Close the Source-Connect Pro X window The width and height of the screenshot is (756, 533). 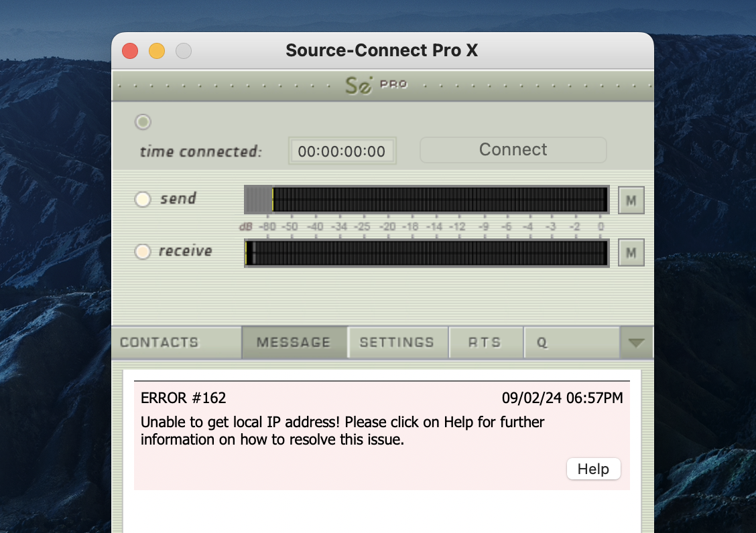click(x=130, y=51)
